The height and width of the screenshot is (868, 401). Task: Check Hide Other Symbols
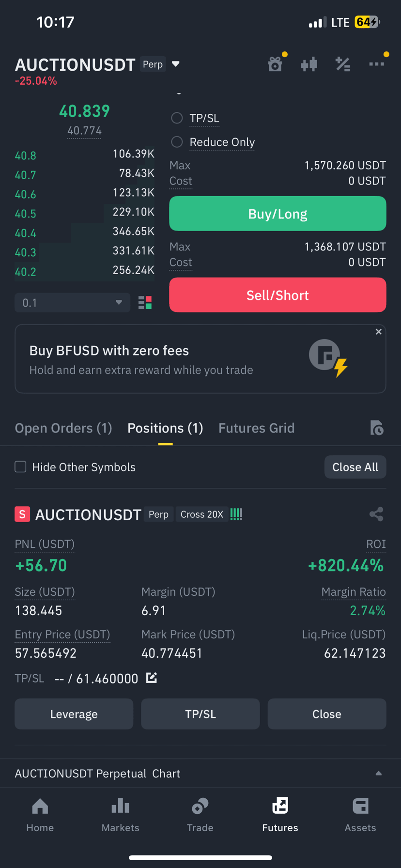(20, 467)
